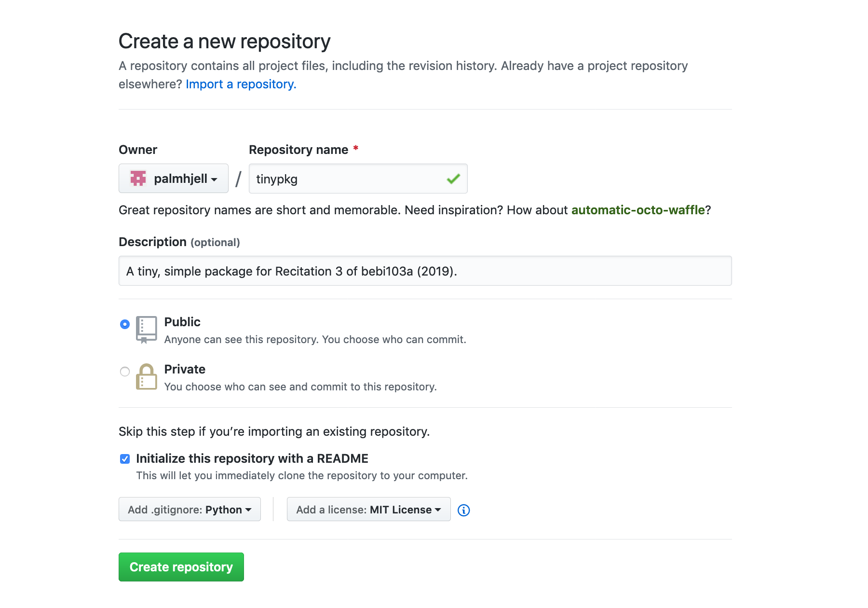Focus the Description input field
This screenshot has height=608, width=868.
click(425, 271)
